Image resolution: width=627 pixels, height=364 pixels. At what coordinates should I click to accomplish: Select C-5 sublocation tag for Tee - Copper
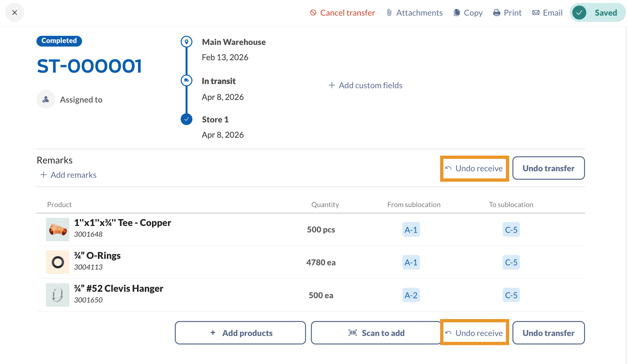pos(511,230)
